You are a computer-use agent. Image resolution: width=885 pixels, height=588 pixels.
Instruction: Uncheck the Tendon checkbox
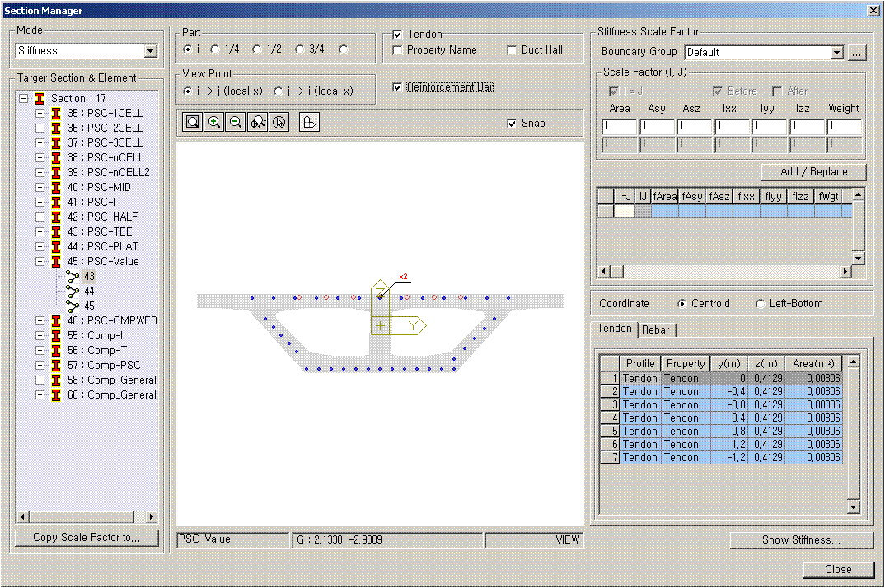point(398,35)
